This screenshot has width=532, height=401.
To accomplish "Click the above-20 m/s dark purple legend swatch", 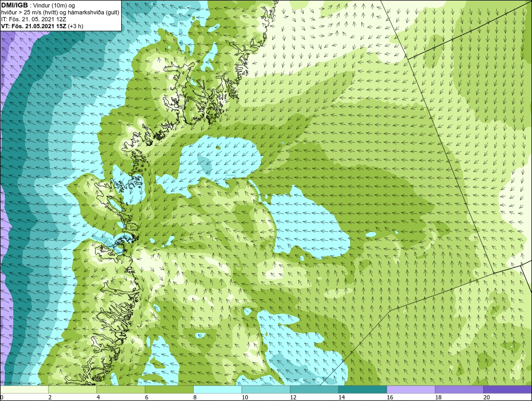I will coord(508,389).
